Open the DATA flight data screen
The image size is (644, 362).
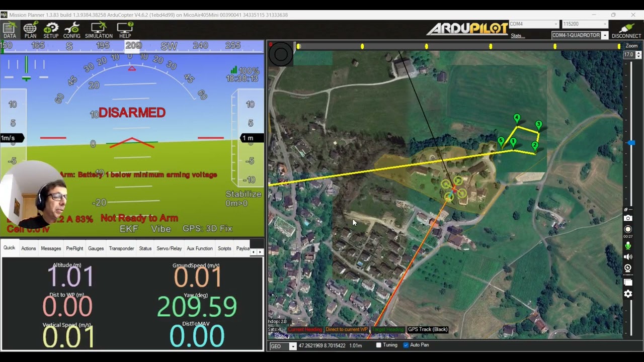(10, 30)
